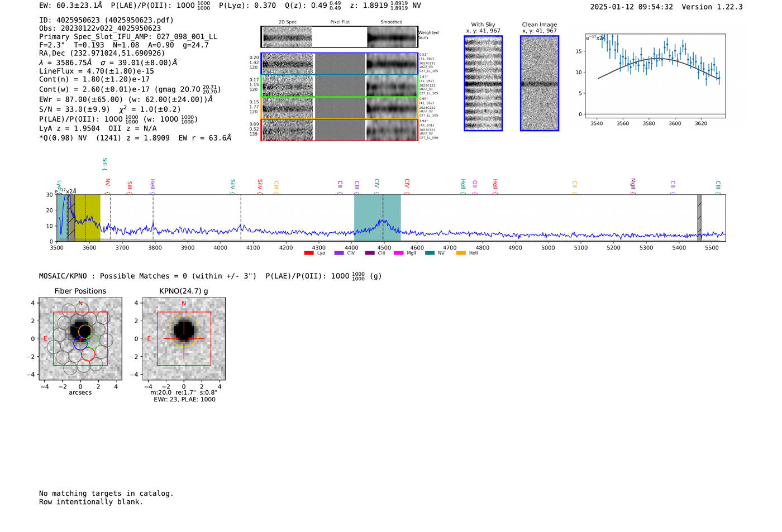Click the teal shaded CIV region in spectrum
The image size is (782, 532).
(x=378, y=218)
